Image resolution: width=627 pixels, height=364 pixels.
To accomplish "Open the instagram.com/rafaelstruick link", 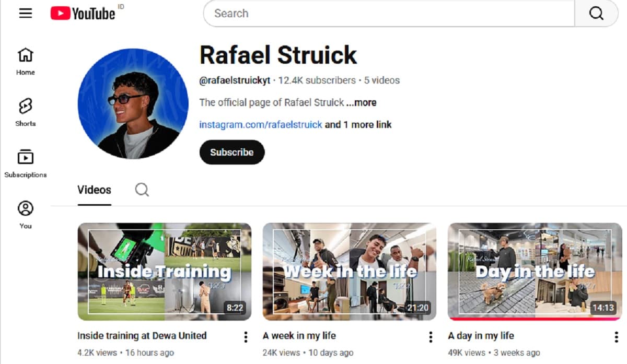I will pos(260,124).
